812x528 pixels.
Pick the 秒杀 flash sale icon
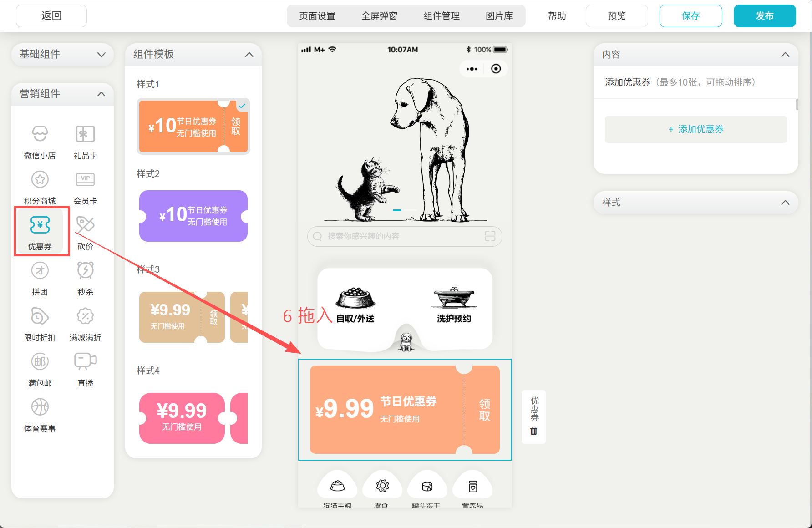[x=85, y=271]
